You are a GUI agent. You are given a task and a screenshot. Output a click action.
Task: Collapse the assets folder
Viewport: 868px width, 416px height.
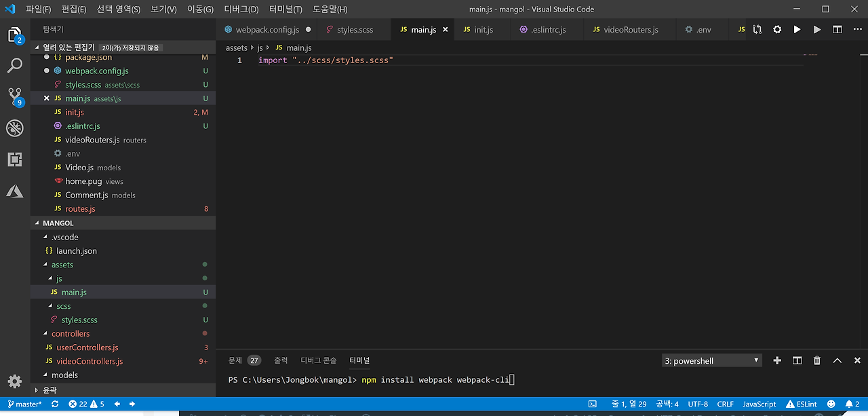coord(123,265)
